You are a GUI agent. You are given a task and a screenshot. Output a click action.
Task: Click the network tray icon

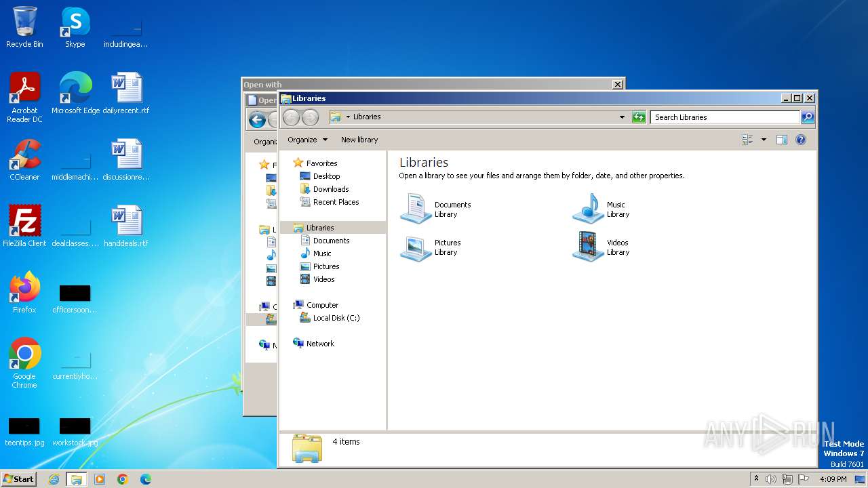pyautogui.click(x=787, y=479)
